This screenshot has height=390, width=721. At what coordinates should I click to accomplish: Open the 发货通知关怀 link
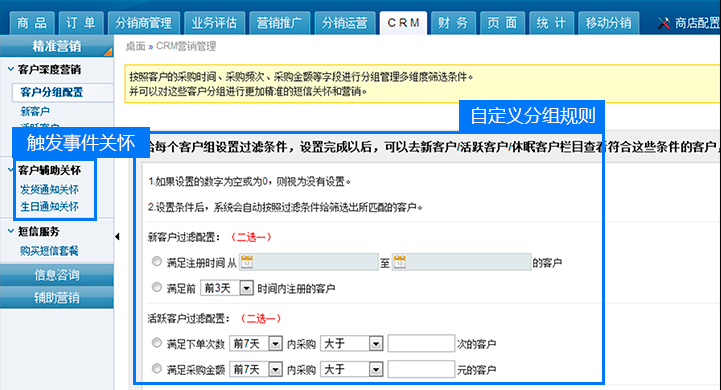click(49, 189)
